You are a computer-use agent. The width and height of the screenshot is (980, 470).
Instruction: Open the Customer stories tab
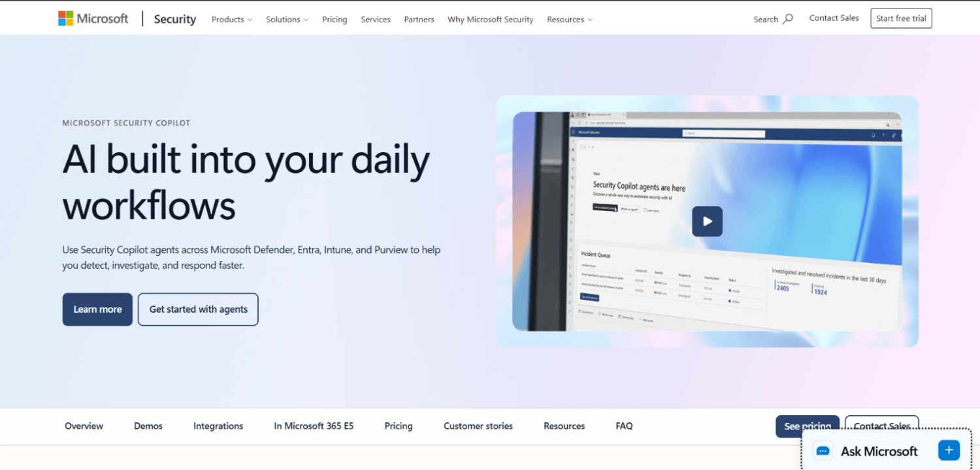[x=478, y=426]
